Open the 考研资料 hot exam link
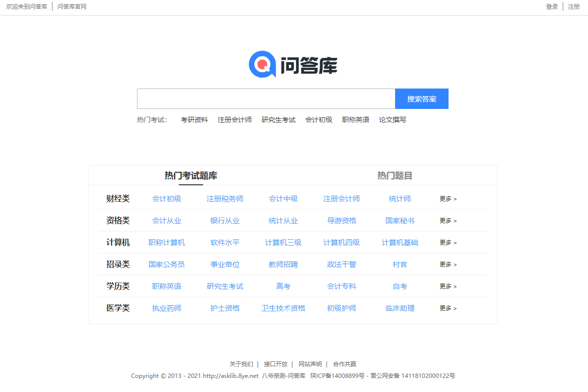The image size is (588, 392). point(194,119)
